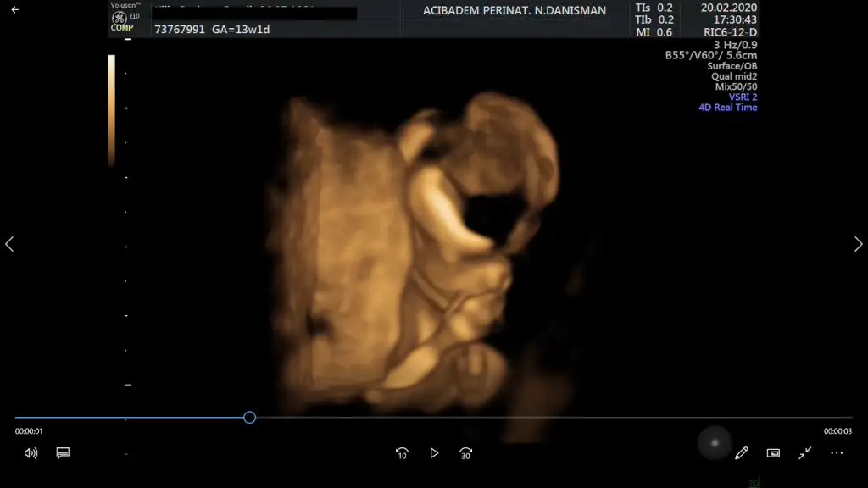Skip forward 30 seconds

(465, 453)
